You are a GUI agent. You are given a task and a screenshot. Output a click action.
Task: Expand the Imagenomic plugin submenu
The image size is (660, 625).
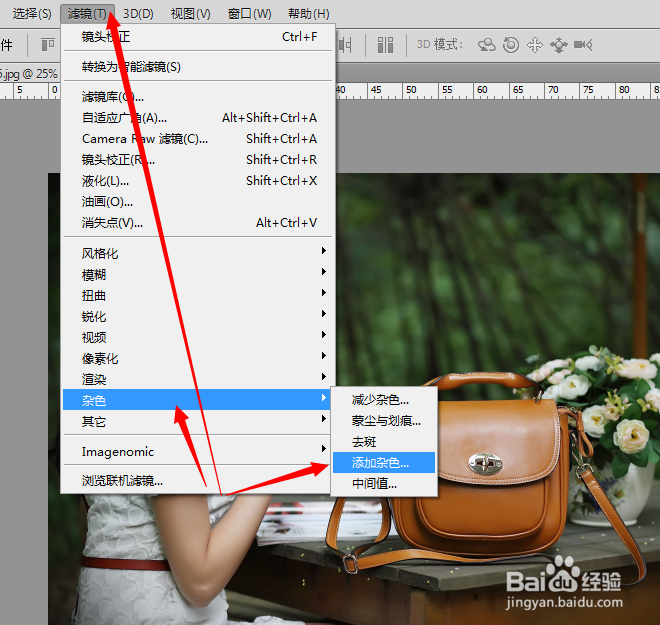(x=198, y=452)
